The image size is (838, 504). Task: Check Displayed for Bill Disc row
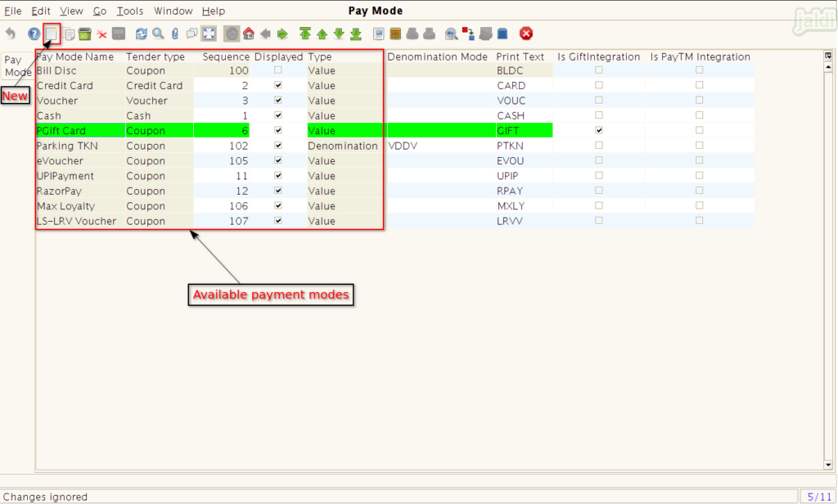(x=278, y=70)
